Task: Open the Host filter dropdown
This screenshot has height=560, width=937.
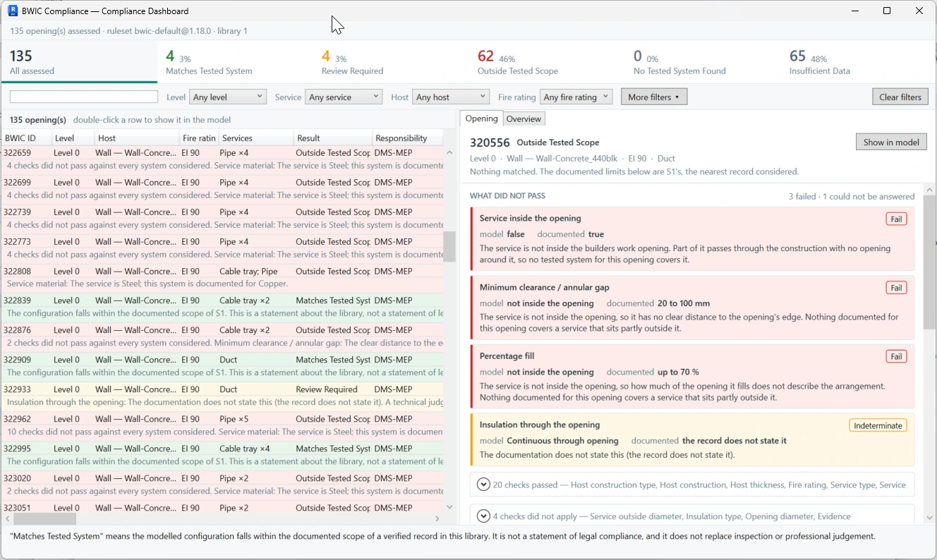Action: coord(451,97)
